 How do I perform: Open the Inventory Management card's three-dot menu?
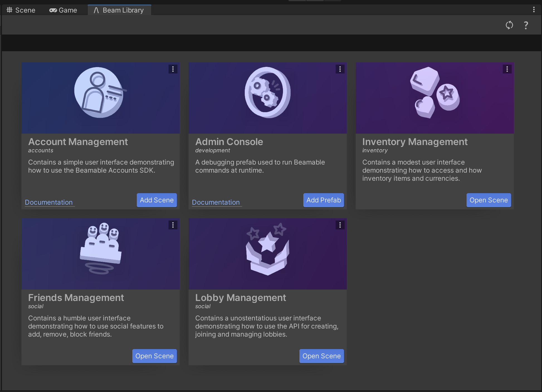point(507,69)
